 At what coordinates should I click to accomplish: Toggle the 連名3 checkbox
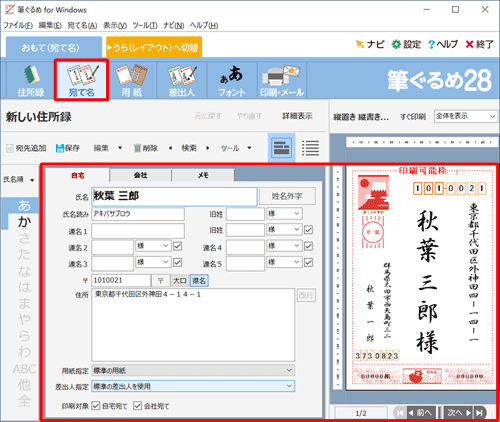pos(178,262)
